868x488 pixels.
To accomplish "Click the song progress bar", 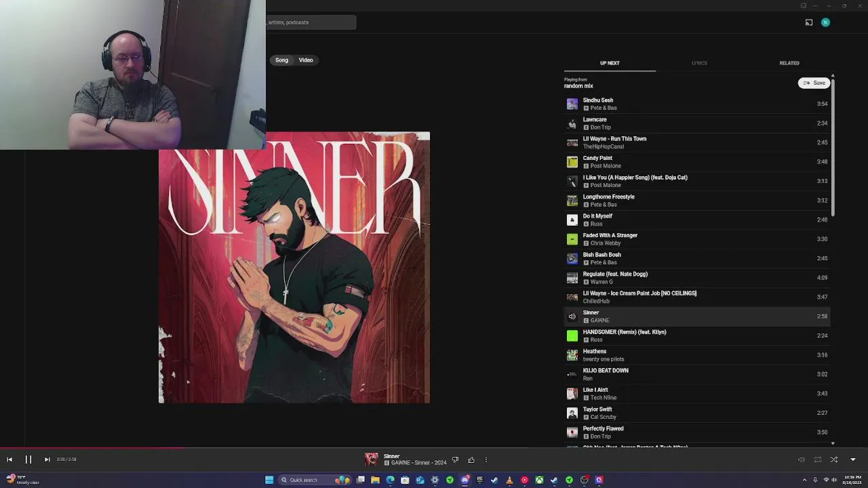I will [434, 447].
